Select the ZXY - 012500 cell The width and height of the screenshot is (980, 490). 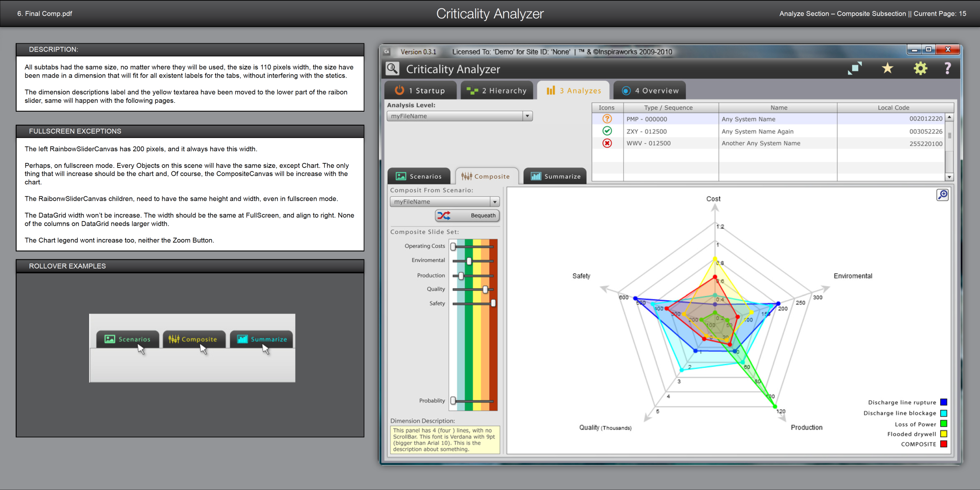(671, 131)
